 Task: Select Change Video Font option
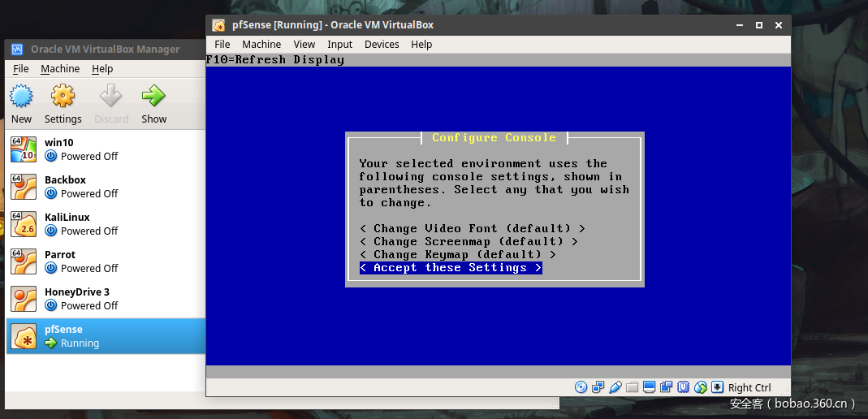(x=473, y=229)
